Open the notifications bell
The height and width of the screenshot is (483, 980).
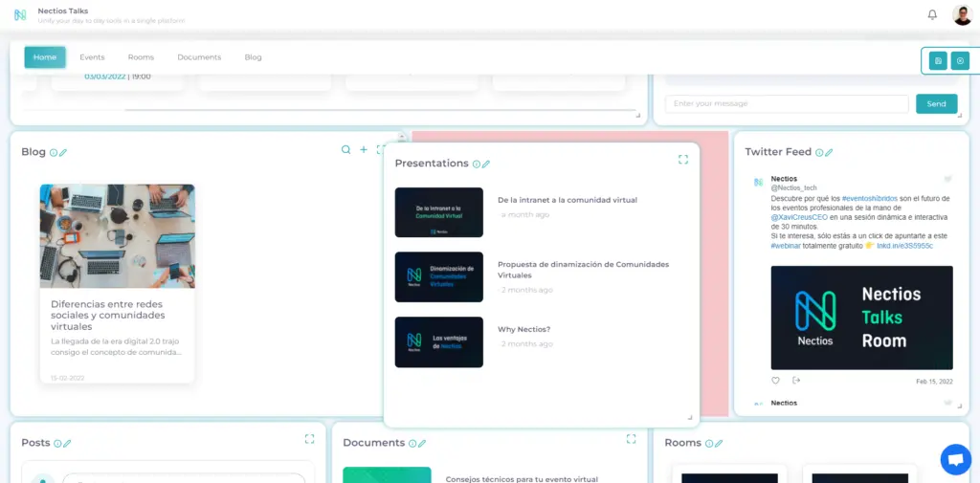tap(932, 14)
